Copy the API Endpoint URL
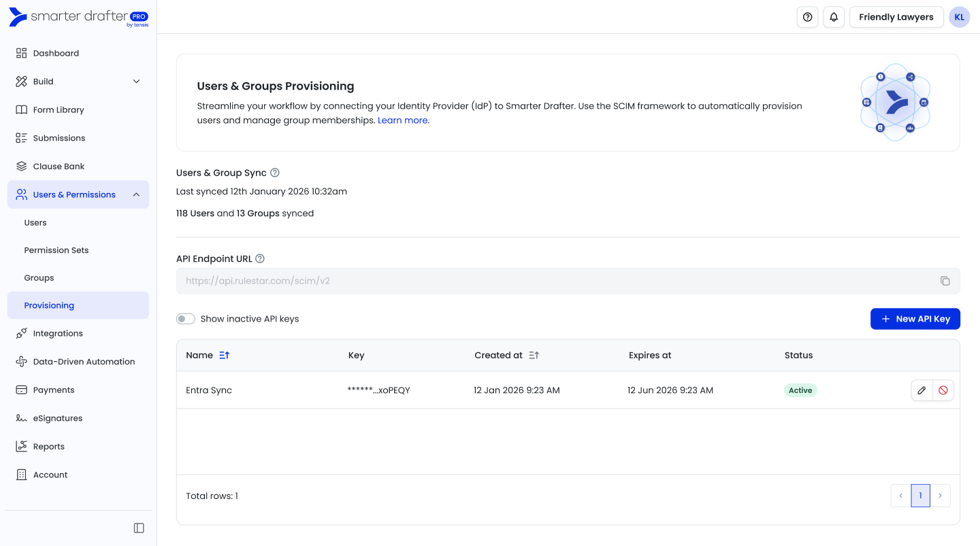 click(945, 281)
